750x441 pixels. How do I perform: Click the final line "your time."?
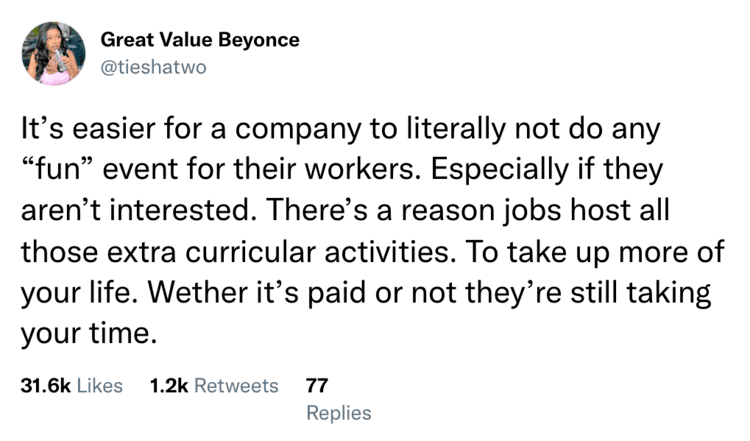89,334
